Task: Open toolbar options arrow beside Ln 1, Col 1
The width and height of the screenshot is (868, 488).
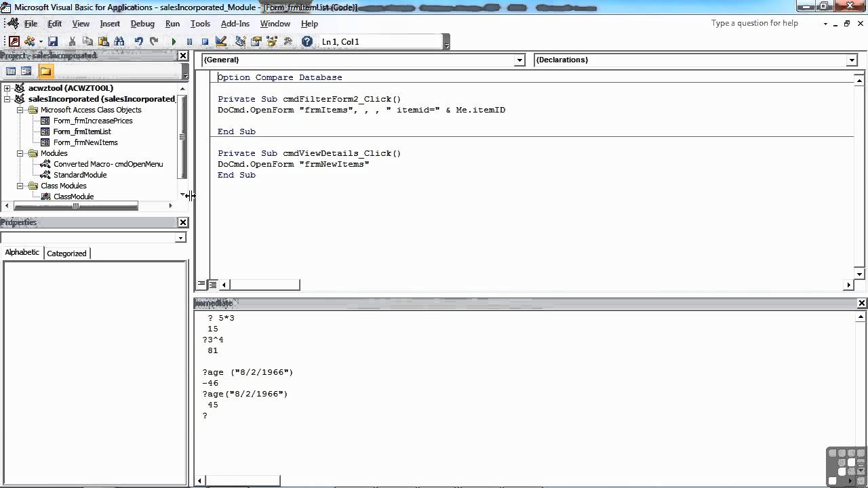Action: point(446,42)
